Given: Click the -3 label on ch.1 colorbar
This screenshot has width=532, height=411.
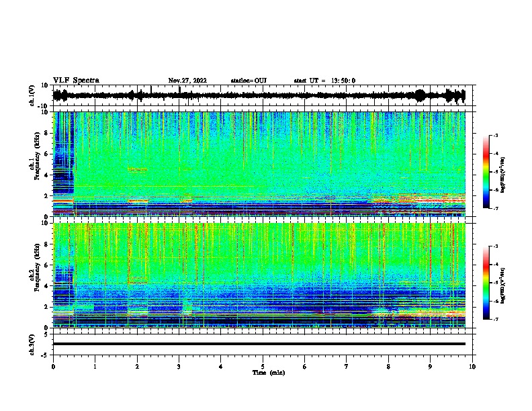Looking at the screenshot, I should [496, 135].
